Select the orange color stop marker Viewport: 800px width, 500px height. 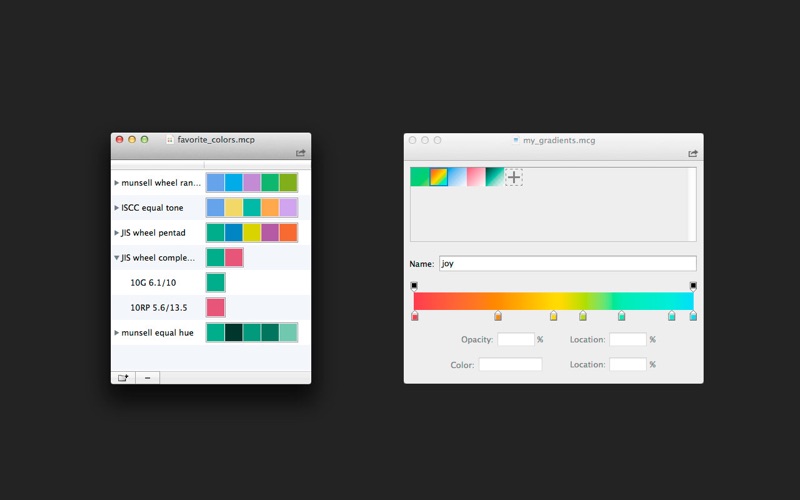click(498, 316)
